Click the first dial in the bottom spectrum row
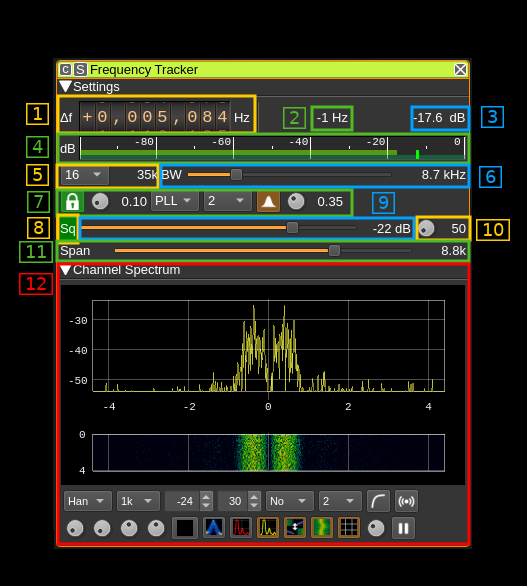Screen dimensions: 527x586 (75, 528)
